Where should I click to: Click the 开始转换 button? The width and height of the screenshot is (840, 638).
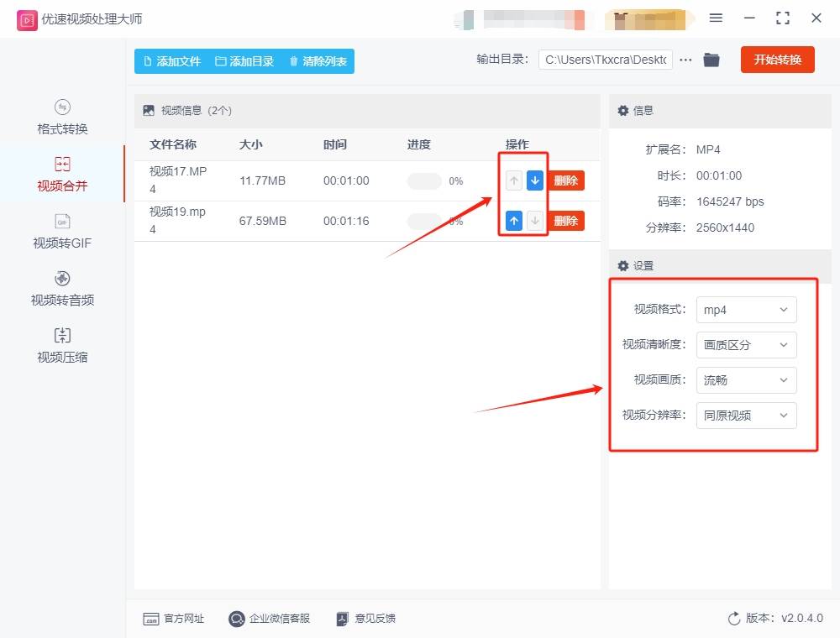pyautogui.click(x=777, y=60)
